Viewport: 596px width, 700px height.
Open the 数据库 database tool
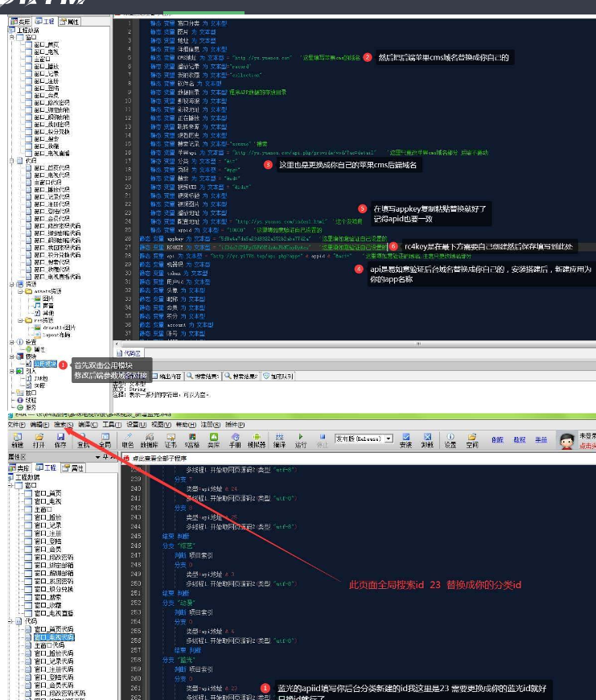[x=148, y=439]
